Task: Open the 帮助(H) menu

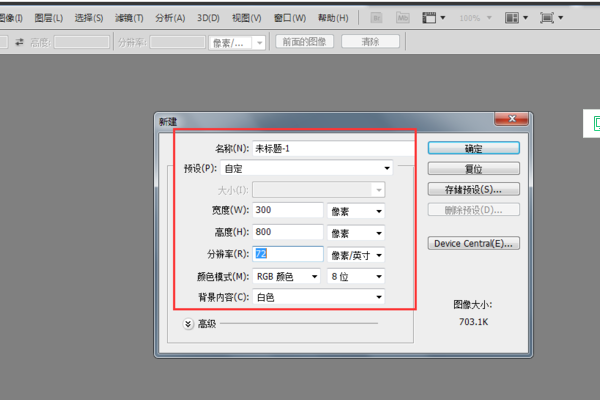Action: [x=333, y=18]
